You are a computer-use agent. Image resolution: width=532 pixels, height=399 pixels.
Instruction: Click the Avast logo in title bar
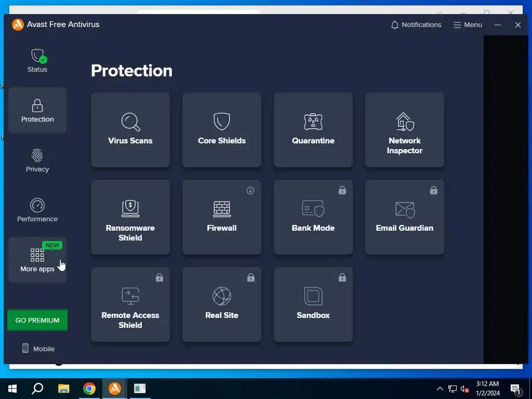click(x=18, y=24)
